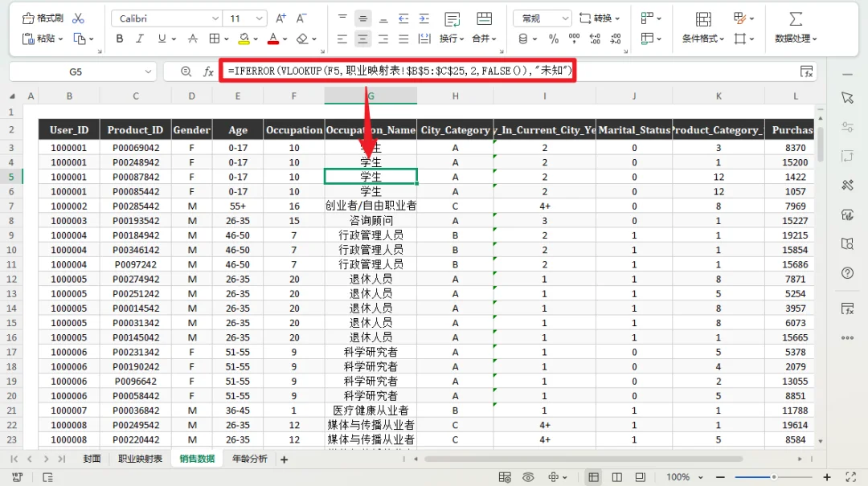
Task: Click the percent style icon
Action: pyautogui.click(x=554, y=39)
